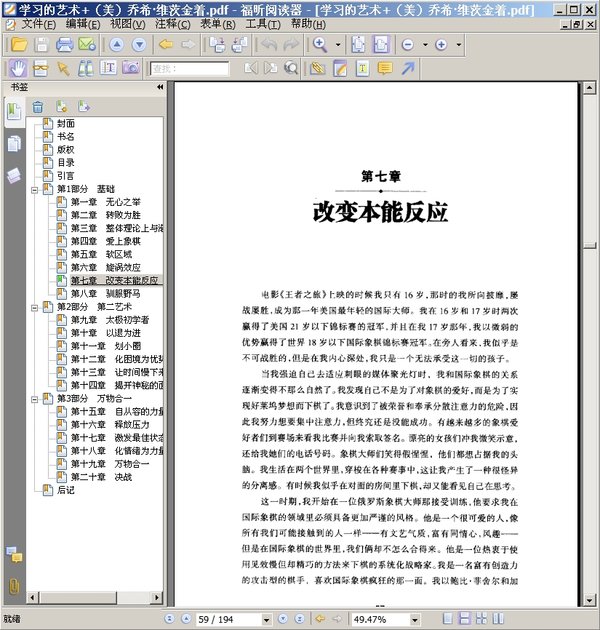Click the Undo arrow in the toolbar
The image size is (600, 630).
coord(269,45)
